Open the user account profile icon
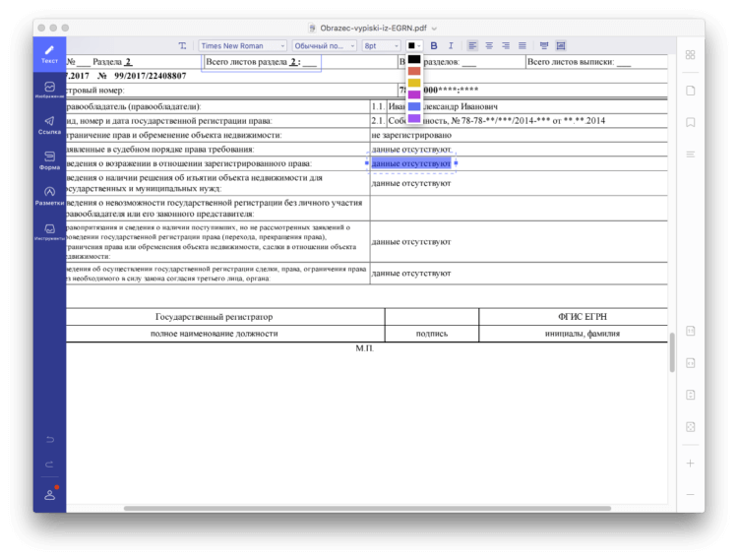 tap(50, 494)
